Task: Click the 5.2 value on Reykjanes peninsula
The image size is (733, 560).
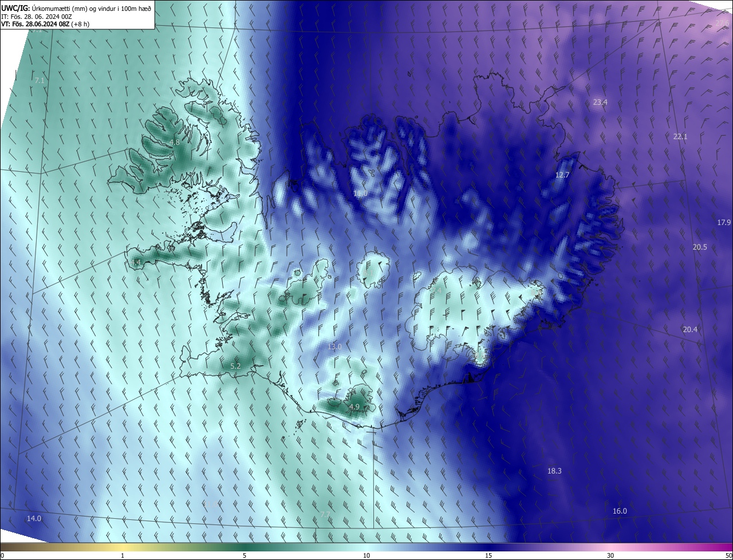Action: 235,366
